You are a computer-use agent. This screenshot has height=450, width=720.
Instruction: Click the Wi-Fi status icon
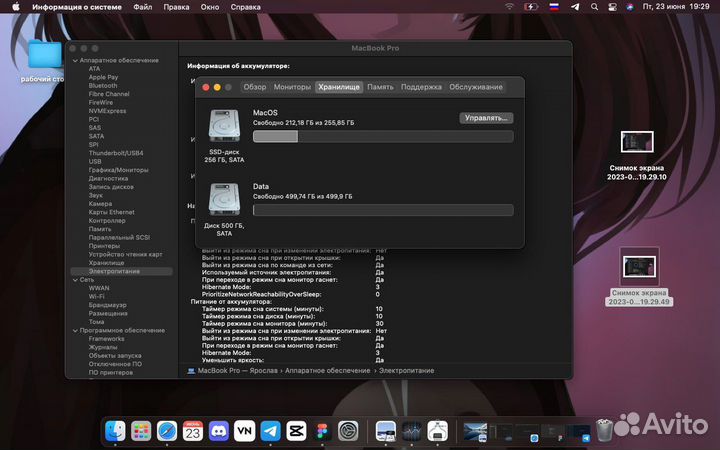(509, 7)
